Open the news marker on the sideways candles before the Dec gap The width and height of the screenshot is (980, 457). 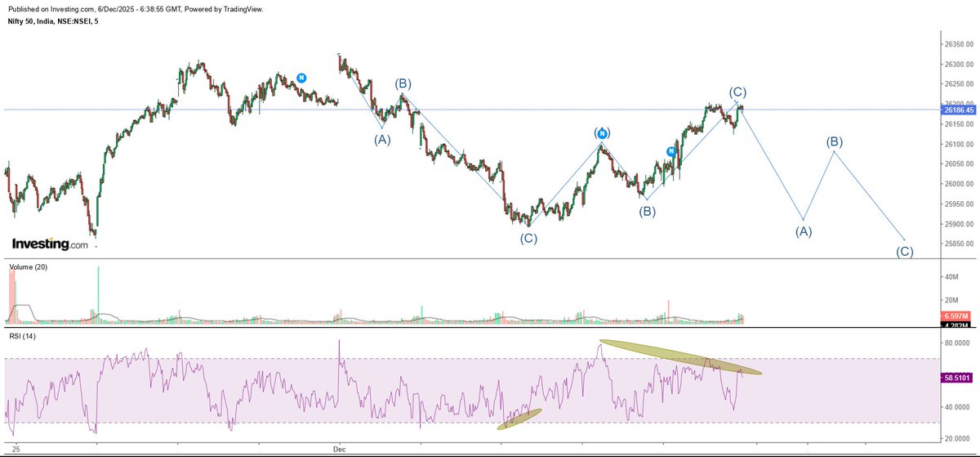tap(301, 78)
